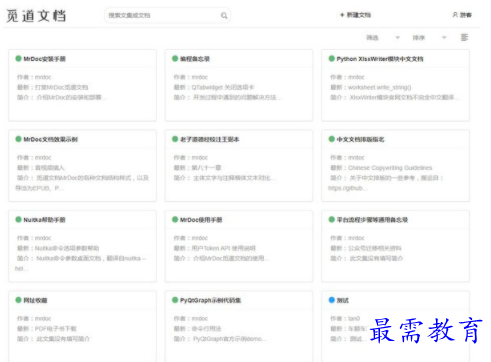The image size is (491, 362).
Task: Open the 筛选 filter dropdown
Action: 383,38
